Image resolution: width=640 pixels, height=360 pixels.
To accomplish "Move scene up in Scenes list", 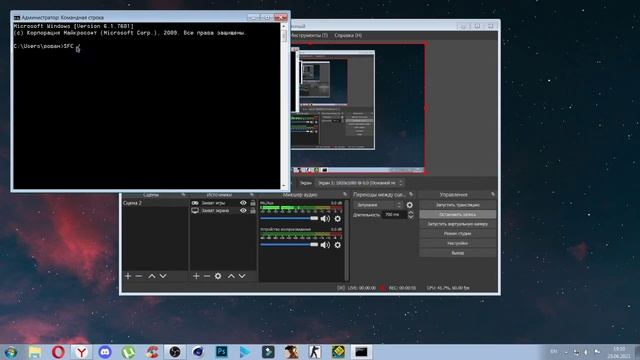I will [152, 276].
